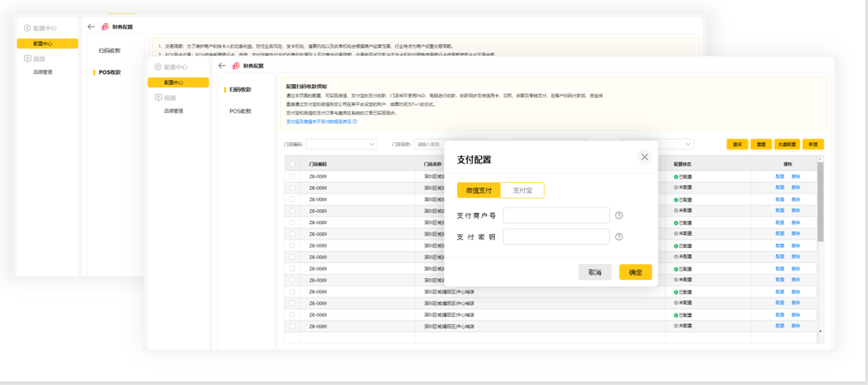Click the 配置扫码收款须知 notice heading
The width and height of the screenshot is (868, 385).
[x=307, y=87]
